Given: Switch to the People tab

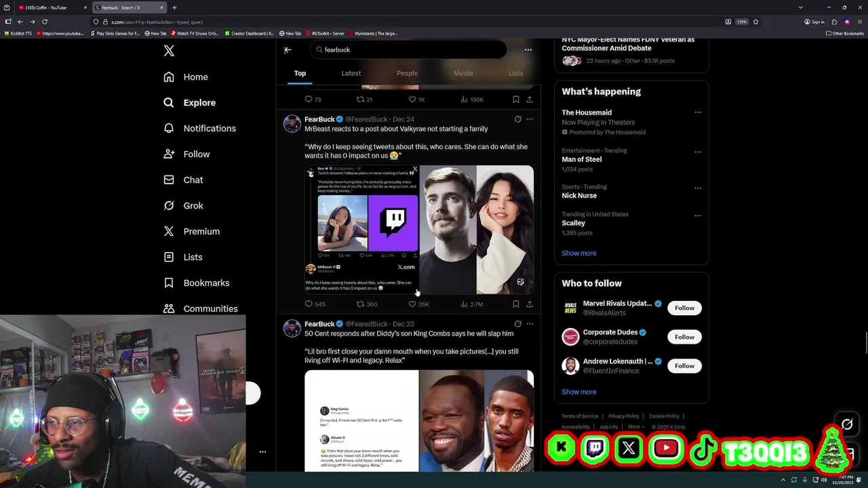Looking at the screenshot, I should [407, 73].
